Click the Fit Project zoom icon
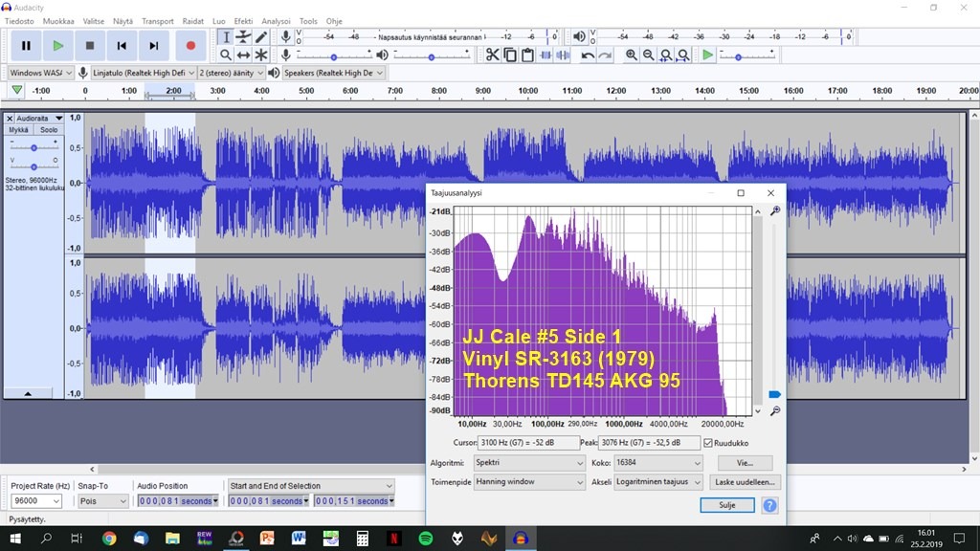Screen dimensions: 980x551 point(683,55)
